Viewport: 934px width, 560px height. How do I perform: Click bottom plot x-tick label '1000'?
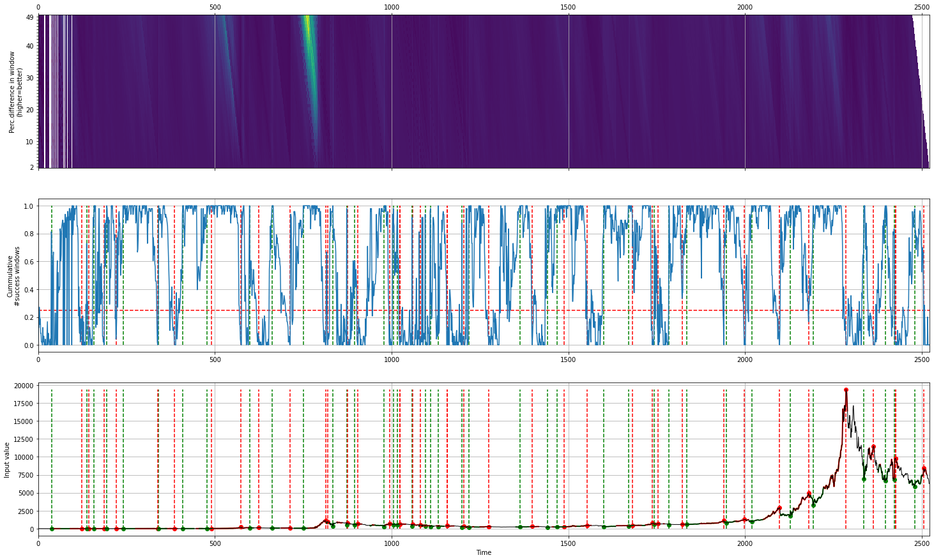coord(392,544)
